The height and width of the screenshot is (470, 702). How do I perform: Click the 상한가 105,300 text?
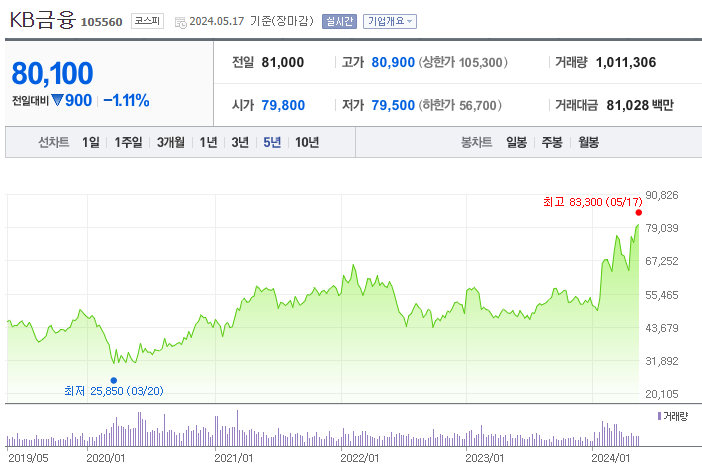463,62
